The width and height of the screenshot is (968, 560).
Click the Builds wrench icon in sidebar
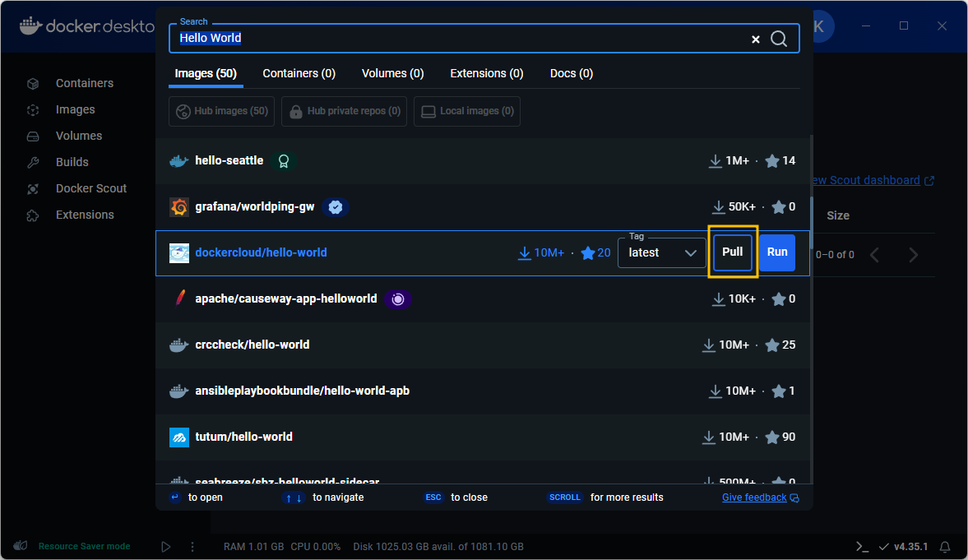click(x=34, y=162)
